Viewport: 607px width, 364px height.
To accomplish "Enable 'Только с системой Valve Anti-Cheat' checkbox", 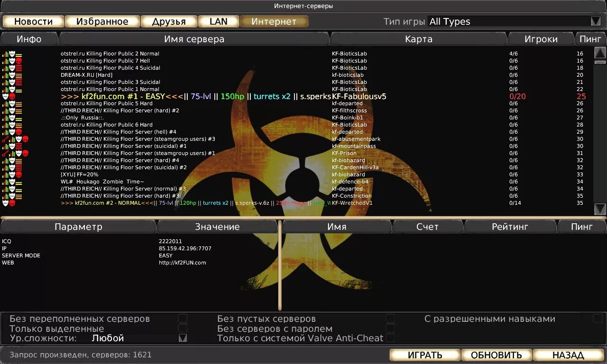I will [x=390, y=338].
